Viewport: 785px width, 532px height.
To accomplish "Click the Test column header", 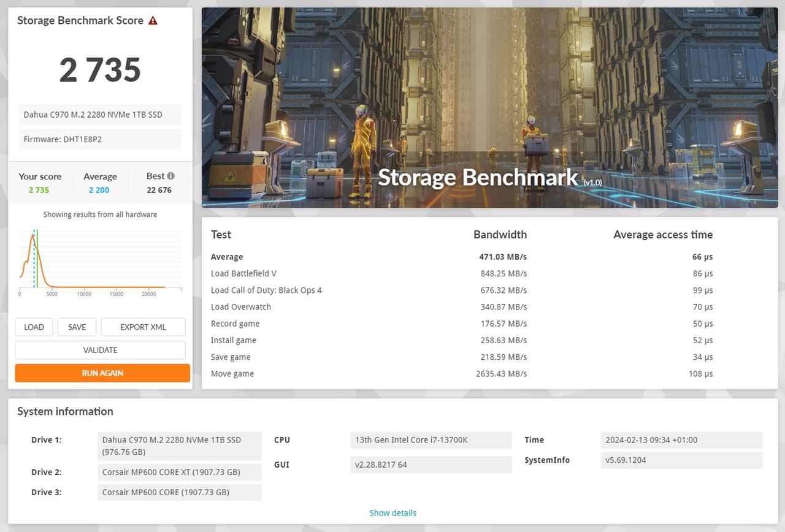I will [x=221, y=234].
